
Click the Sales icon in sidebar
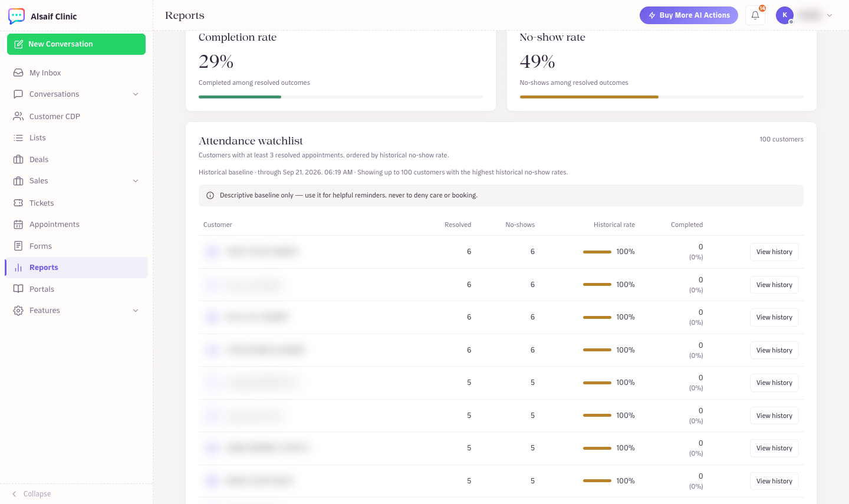pyautogui.click(x=18, y=181)
